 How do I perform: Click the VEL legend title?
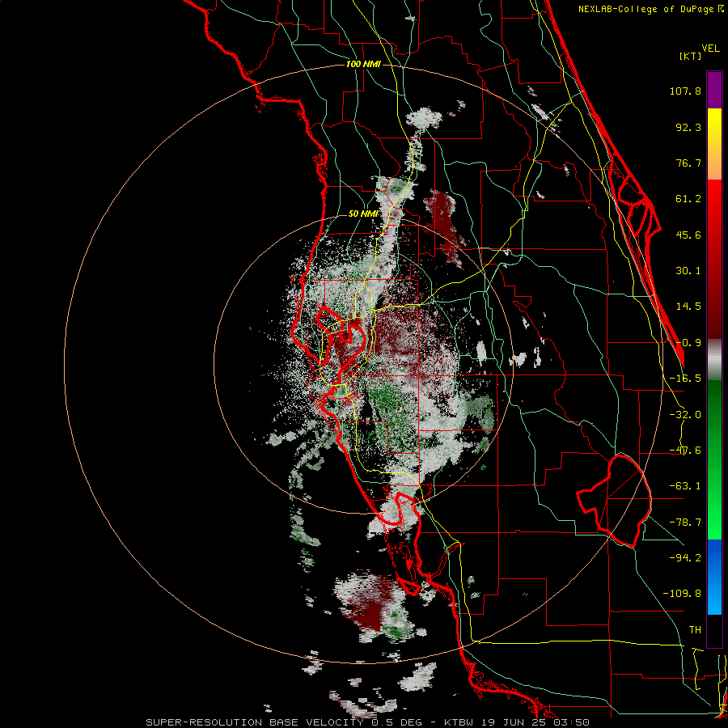[710, 49]
